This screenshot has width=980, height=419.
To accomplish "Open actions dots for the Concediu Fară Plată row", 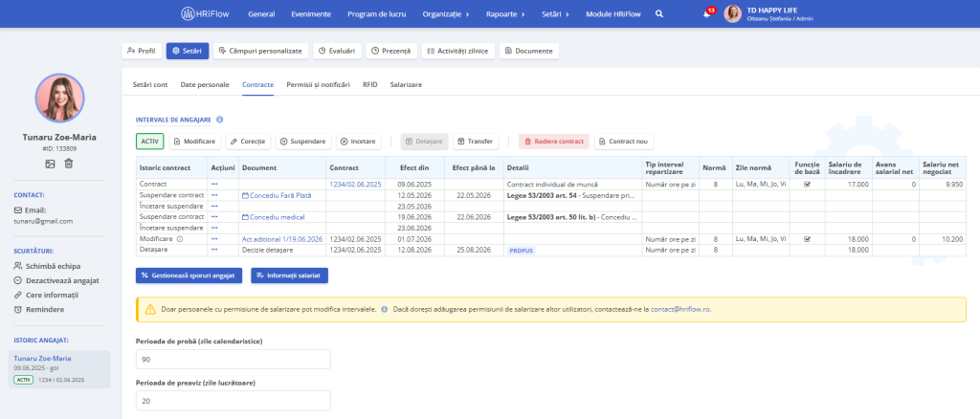I will coord(215,195).
